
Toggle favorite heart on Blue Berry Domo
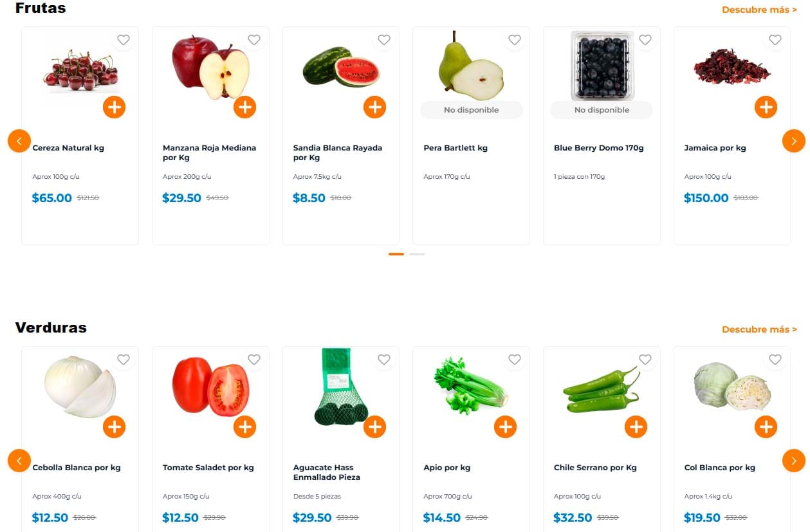(x=645, y=40)
